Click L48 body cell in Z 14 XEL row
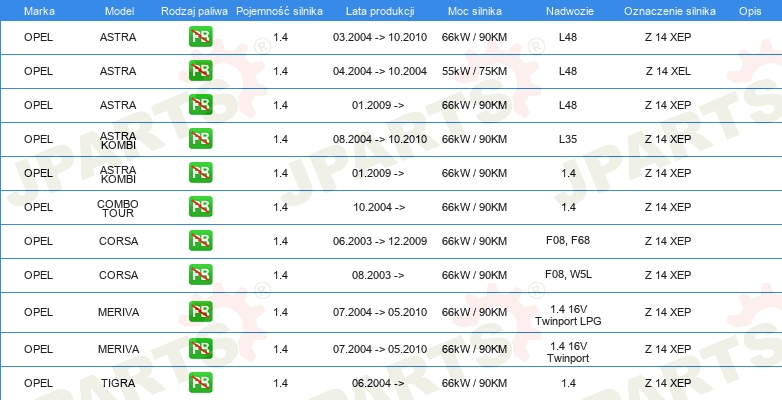This screenshot has width=782, height=400. pyautogui.click(x=568, y=71)
